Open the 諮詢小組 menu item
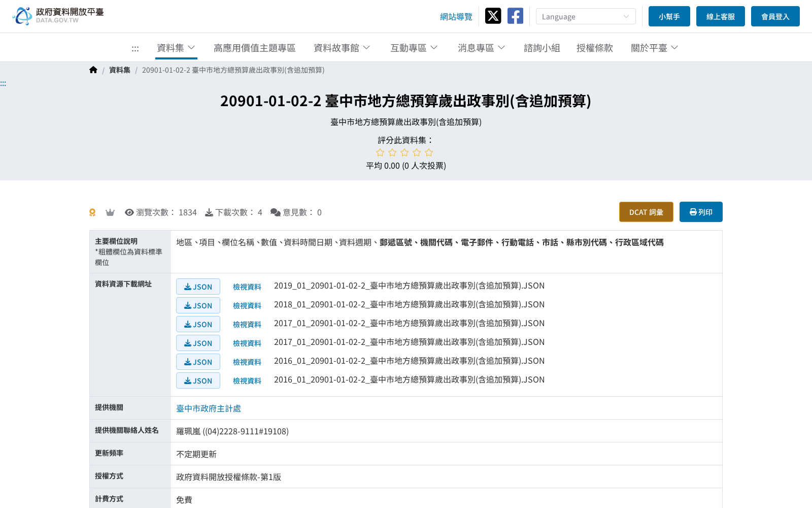The height and width of the screenshot is (508, 812). coord(542,48)
